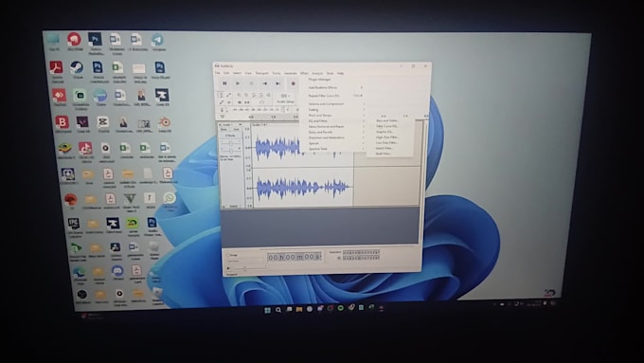Open the Steam desktop shortcut

tap(77, 68)
